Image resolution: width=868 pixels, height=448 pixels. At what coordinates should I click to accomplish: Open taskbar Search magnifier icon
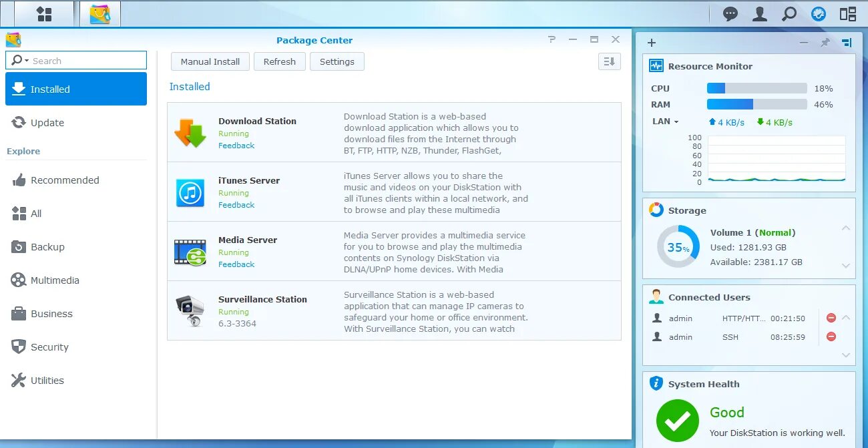click(x=789, y=13)
